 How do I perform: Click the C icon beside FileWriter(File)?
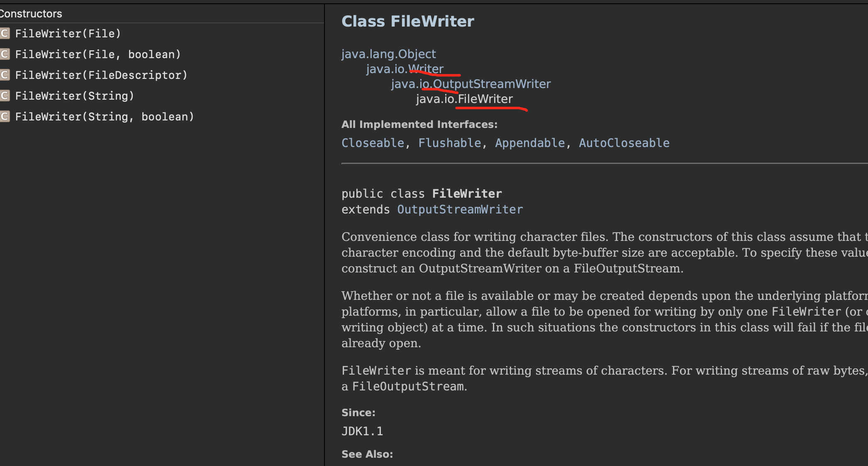tap(5, 34)
